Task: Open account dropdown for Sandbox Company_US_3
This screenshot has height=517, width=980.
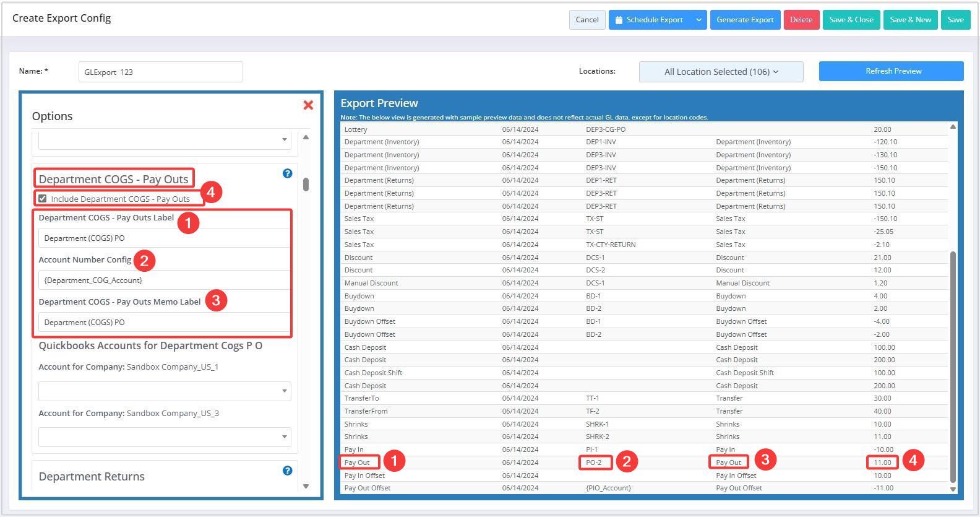Action: click(x=165, y=437)
